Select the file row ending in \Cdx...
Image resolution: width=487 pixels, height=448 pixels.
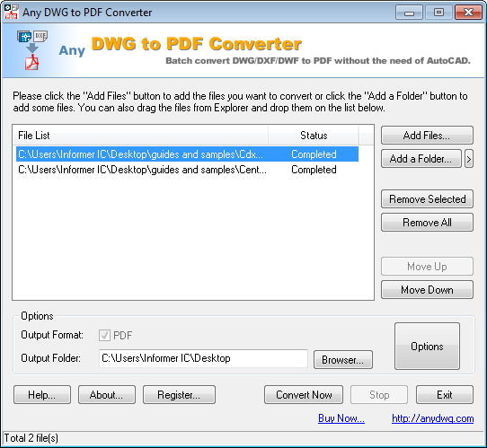click(187, 154)
